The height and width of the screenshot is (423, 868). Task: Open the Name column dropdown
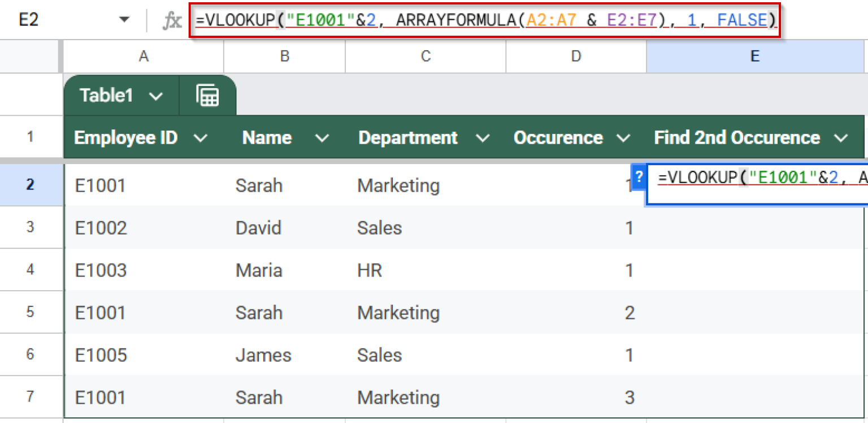point(322,137)
